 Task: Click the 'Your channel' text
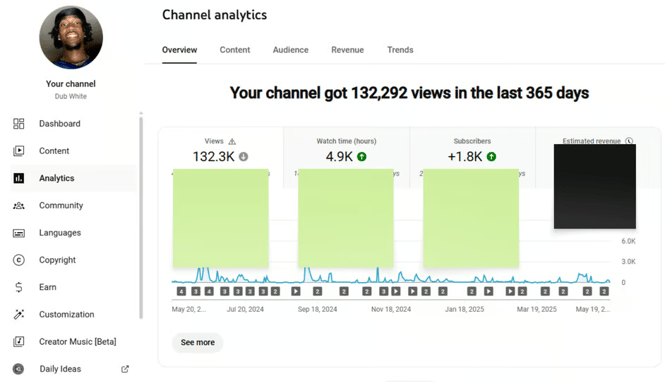(x=71, y=84)
